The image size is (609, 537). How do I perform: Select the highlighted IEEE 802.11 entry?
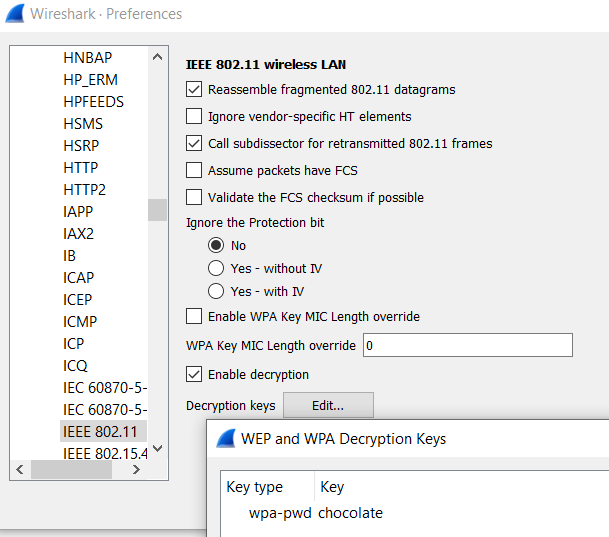103,431
